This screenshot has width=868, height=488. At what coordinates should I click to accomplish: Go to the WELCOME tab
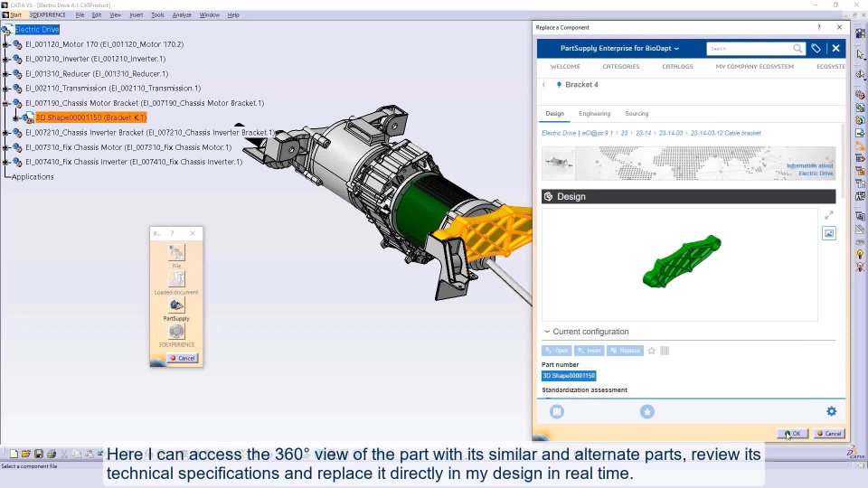(565, 66)
